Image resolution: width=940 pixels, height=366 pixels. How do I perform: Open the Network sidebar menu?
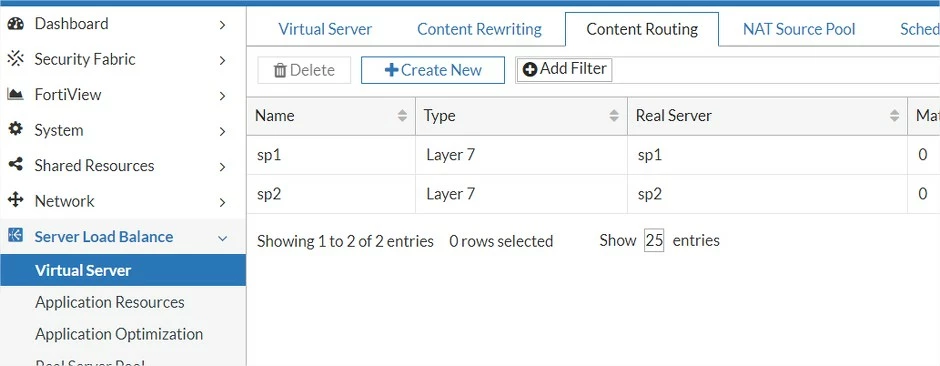(x=123, y=201)
